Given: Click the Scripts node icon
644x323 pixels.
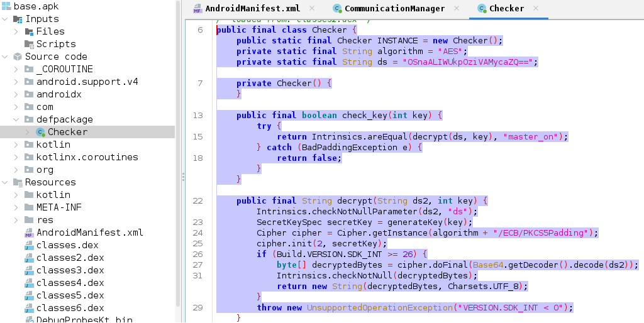Looking at the screenshot, I should coord(30,44).
